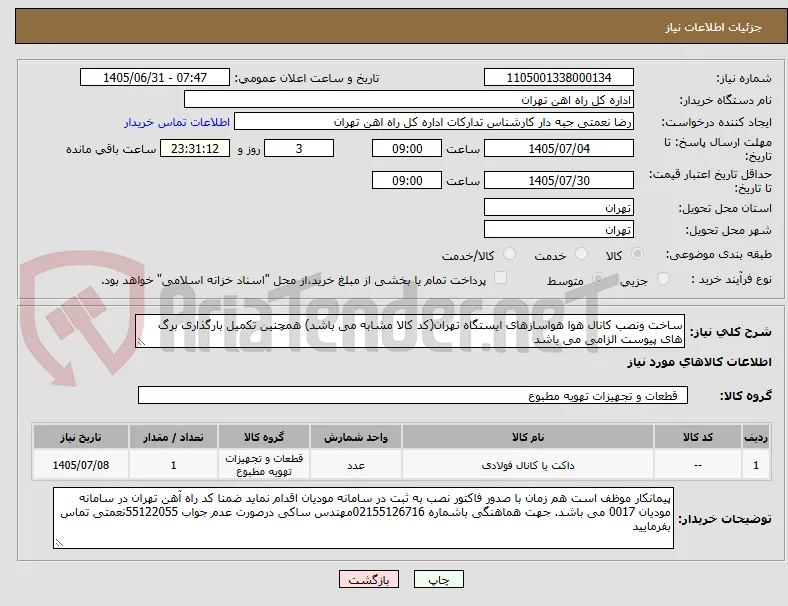Click the اطلاعات کالاهای مورد نیاز heading
The width and height of the screenshot is (788, 606).
click(699, 362)
